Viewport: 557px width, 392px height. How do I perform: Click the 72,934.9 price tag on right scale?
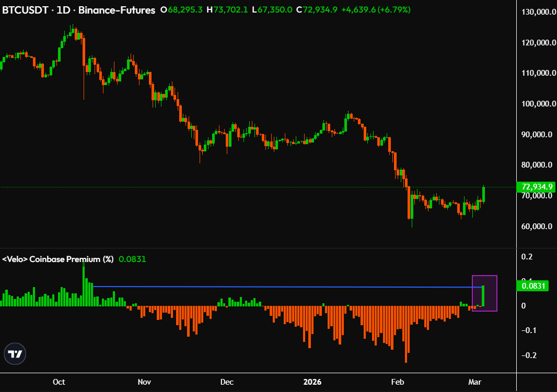[535, 186]
